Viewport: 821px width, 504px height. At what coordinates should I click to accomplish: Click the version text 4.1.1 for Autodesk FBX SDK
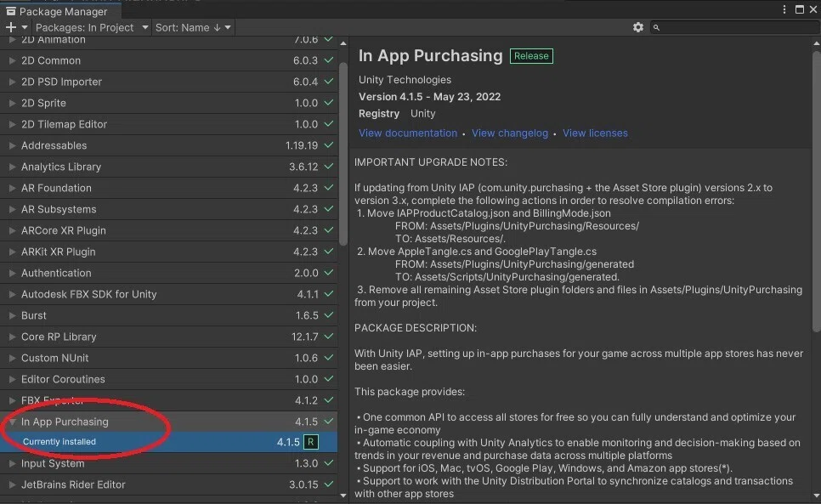pyautogui.click(x=308, y=294)
